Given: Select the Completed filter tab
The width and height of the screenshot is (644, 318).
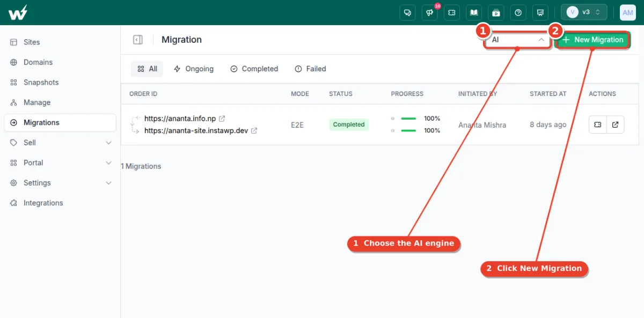Looking at the screenshot, I should pyautogui.click(x=254, y=69).
